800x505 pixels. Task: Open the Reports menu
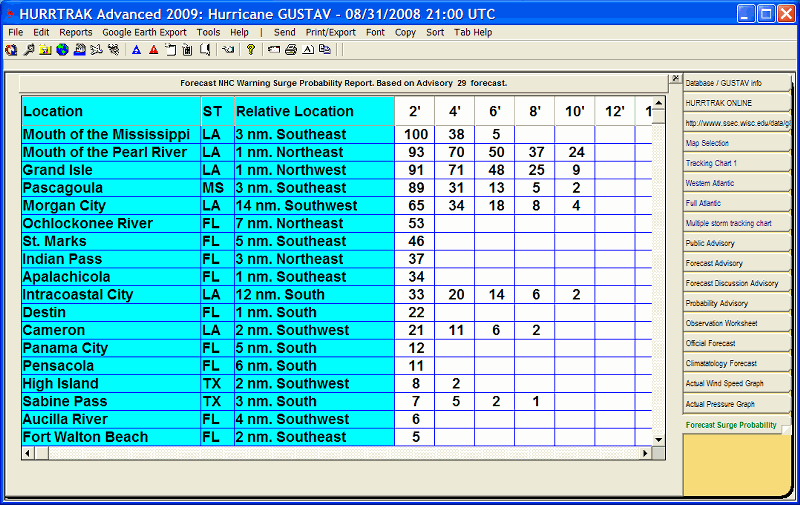75,32
